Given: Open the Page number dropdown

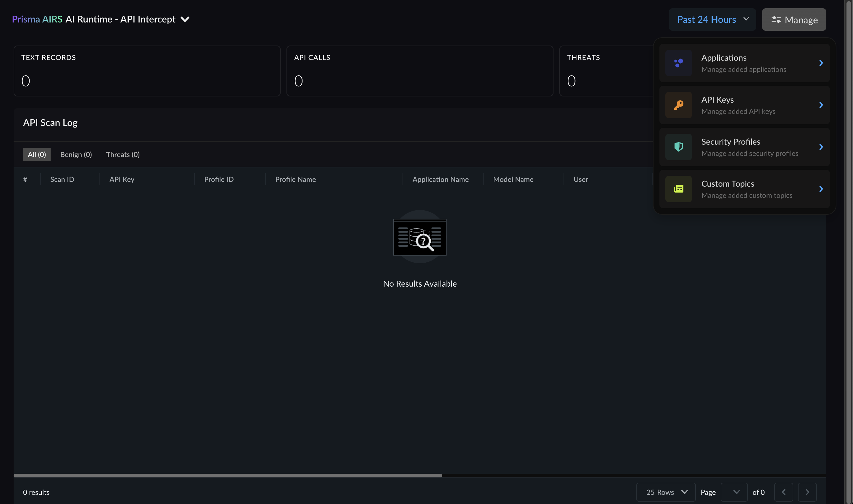Looking at the screenshot, I should [x=734, y=492].
